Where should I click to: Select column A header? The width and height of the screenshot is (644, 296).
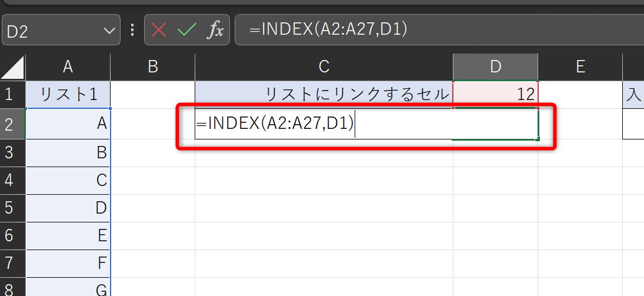tap(68, 67)
